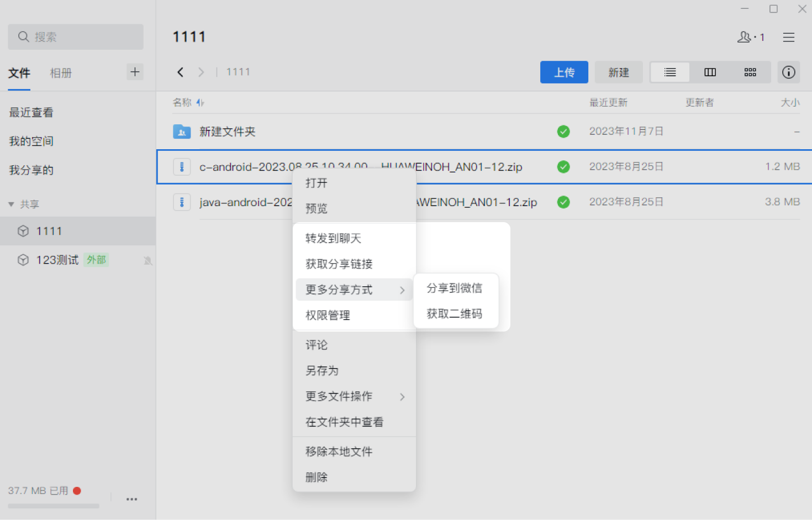This screenshot has height=520, width=812.
Task: Click the 新建文件夹 folder icon
Action: tap(182, 132)
